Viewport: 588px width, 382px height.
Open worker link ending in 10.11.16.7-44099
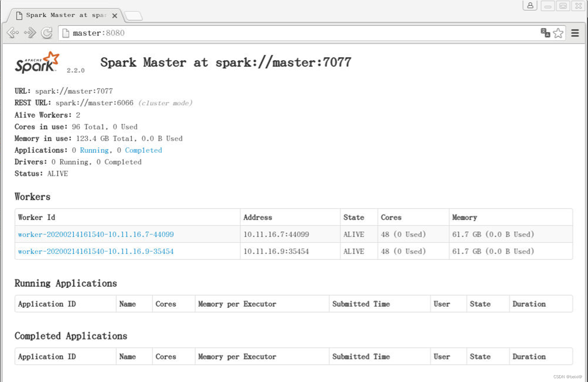pos(96,234)
